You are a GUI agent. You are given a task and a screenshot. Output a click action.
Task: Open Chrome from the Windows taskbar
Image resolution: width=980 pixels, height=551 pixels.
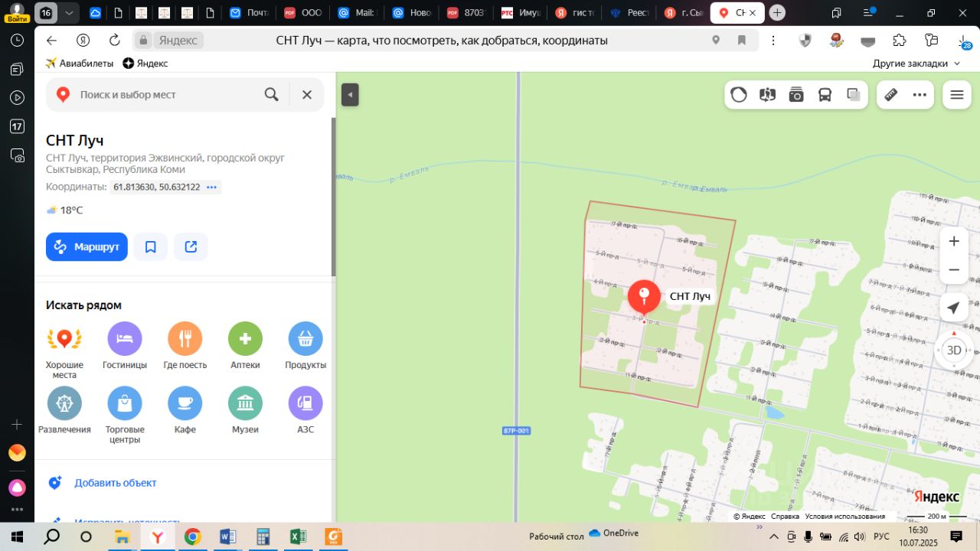[x=192, y=536]
